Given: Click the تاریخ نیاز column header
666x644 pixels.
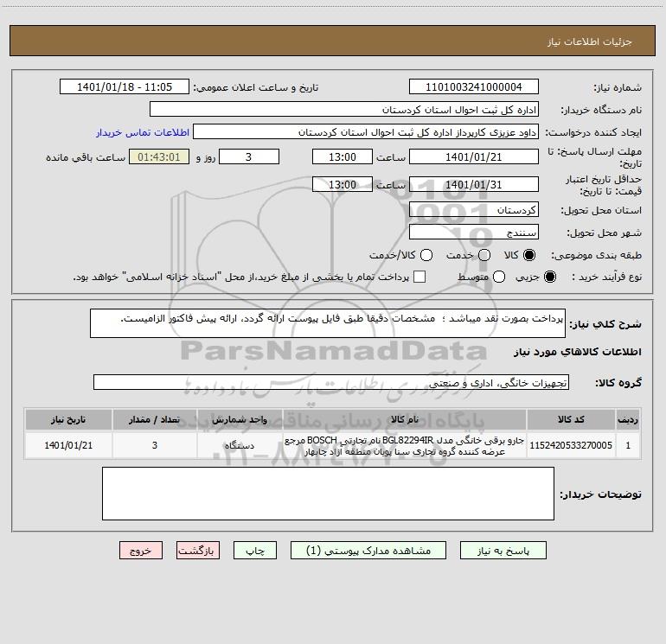Looking at the screenshot, I should [68, 419].
